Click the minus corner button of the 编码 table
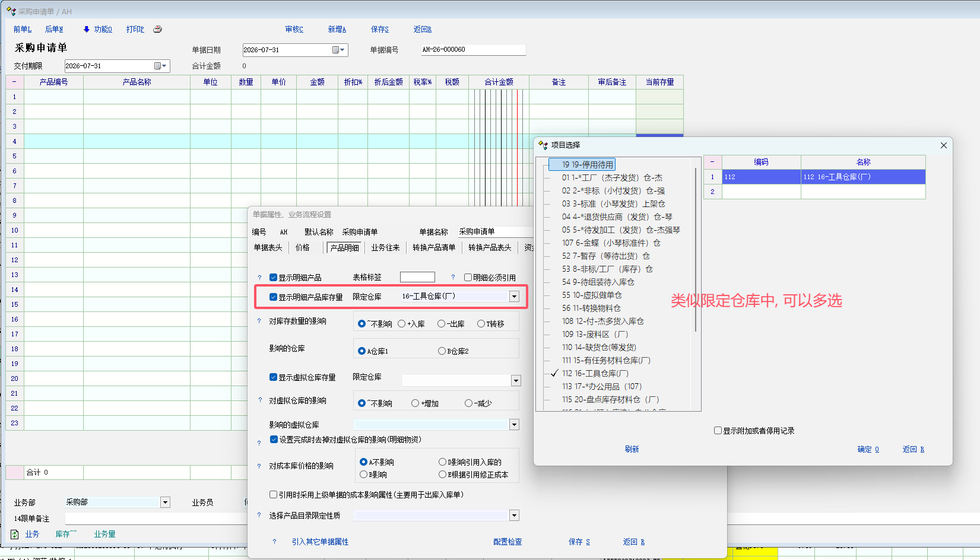 coord(712,162)
